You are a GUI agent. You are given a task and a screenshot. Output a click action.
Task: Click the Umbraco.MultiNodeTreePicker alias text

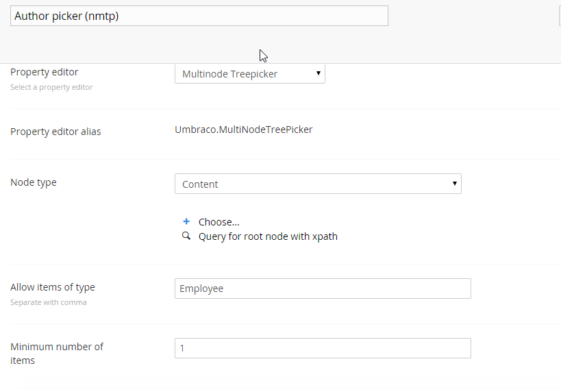coord(244,130)
